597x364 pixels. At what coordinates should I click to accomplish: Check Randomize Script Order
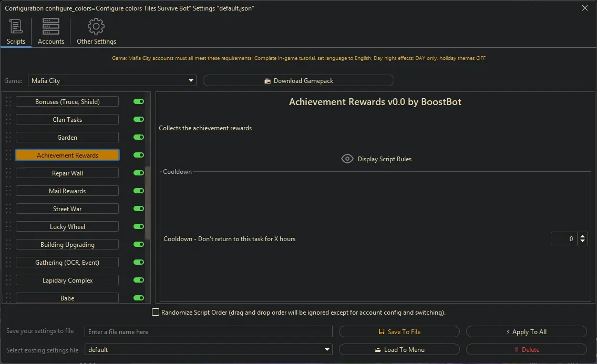(156, 312)
